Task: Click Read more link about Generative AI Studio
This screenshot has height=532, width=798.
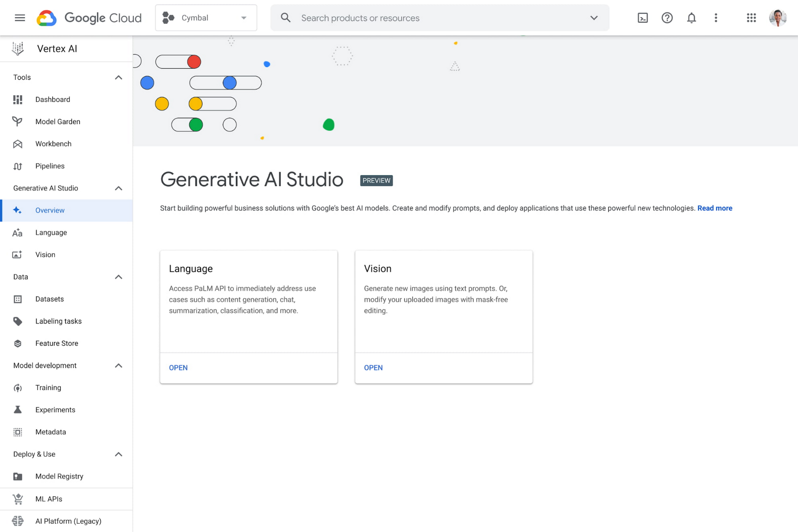Action: coord(714,208)
